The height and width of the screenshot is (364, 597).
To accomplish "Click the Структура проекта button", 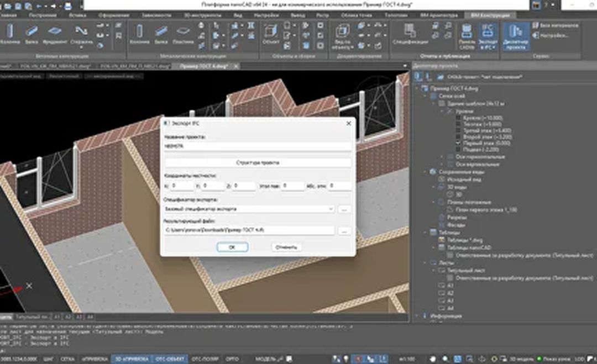I will point(258,163).
